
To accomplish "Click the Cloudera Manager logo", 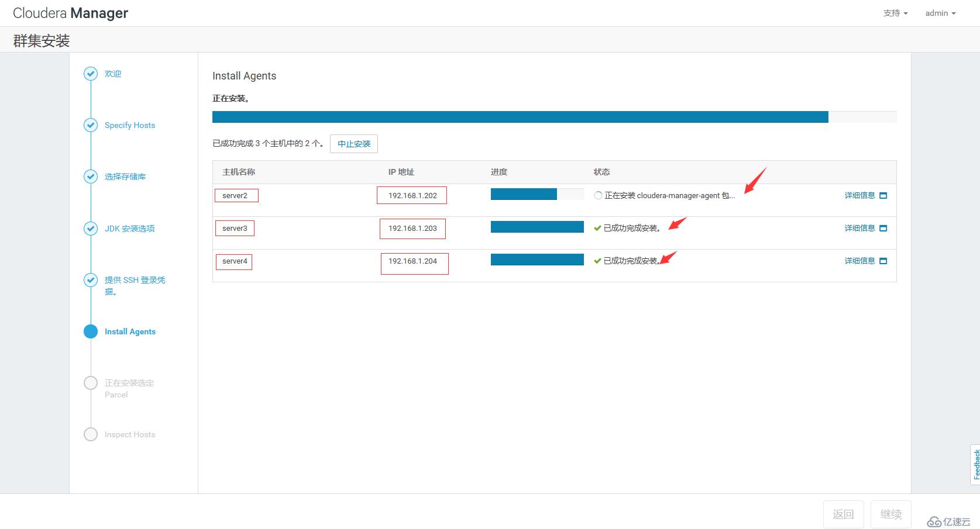I will pyautogui.click(x=70, y=13).
